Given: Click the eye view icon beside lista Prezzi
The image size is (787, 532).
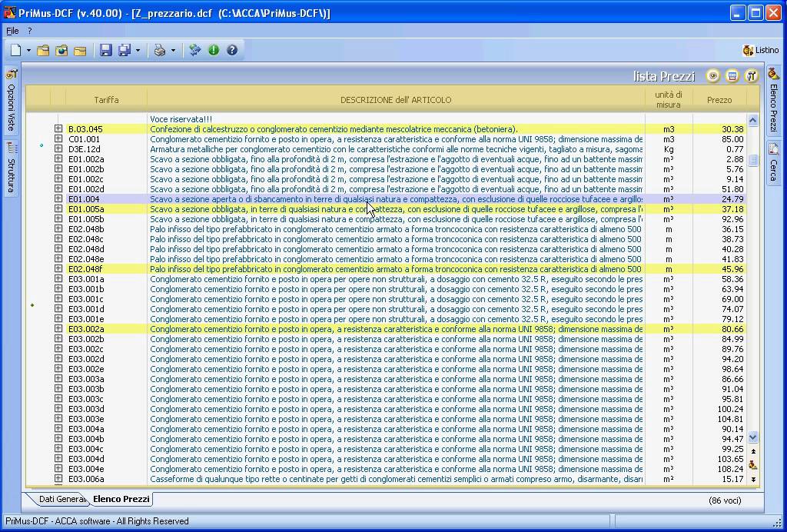Looking at the screenshot, I should [x=712, y=76].
